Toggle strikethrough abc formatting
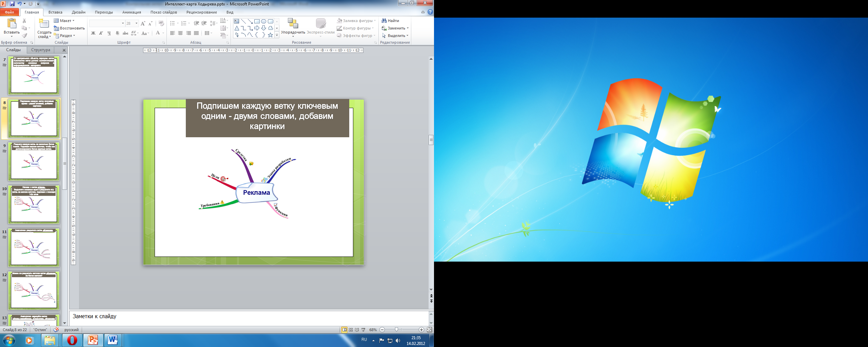The width and height of the screenshot is (868, 347). pyautogui.click(x=125, y=33)
